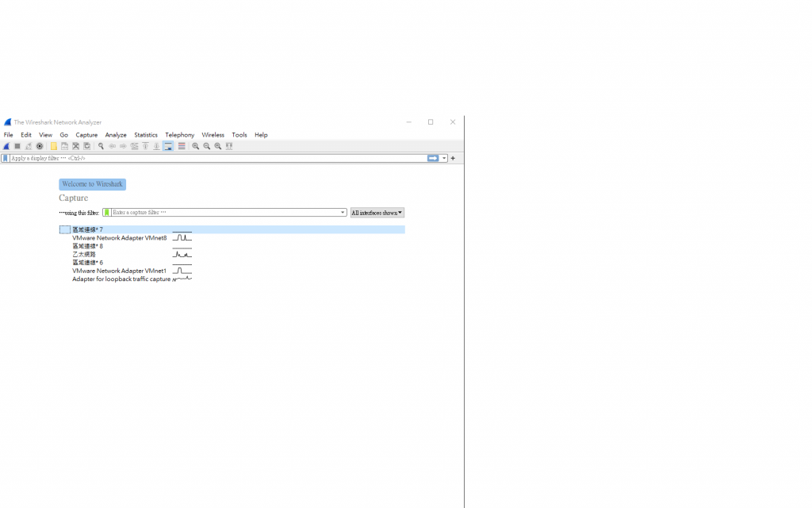Open the All interfaces shown dropdown

(377, 213)
